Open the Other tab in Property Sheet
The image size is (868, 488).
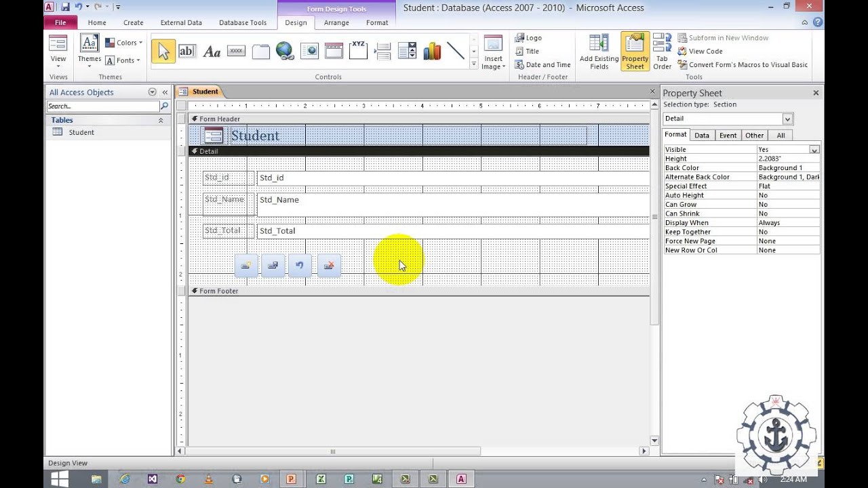[x=754, y=135]
